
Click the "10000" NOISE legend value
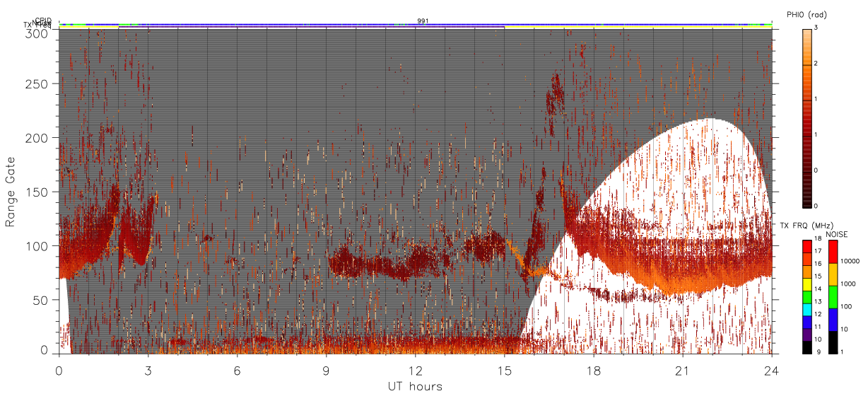click(x=850, y=261)
